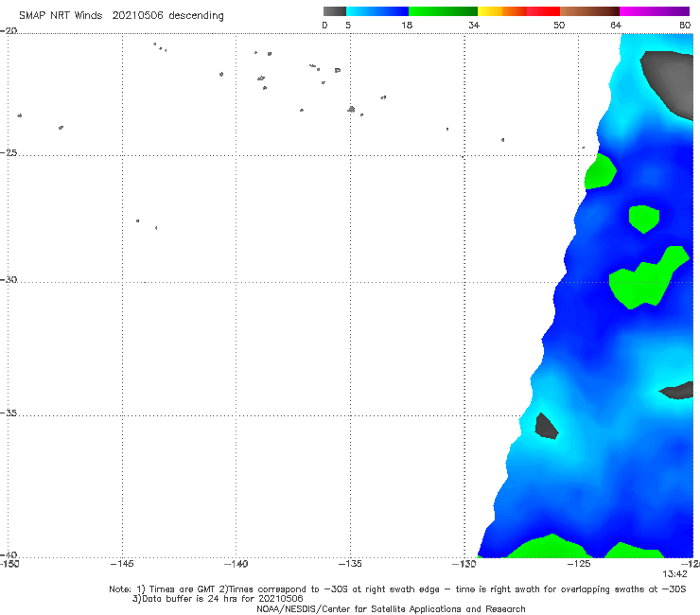Click the longitude label '-145'
Image resolution: width=700 pixels, height=615 pixels.
point(122,564)
